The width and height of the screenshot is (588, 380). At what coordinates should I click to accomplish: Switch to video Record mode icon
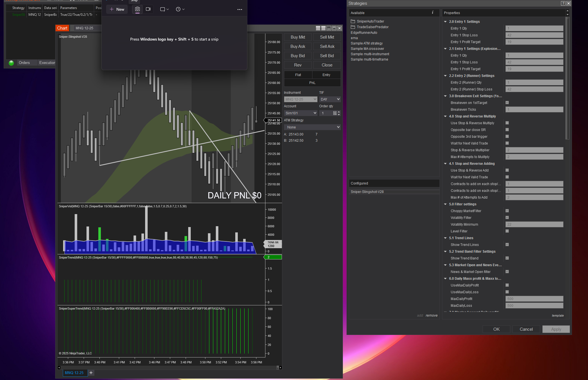click(x=148, y=9)
